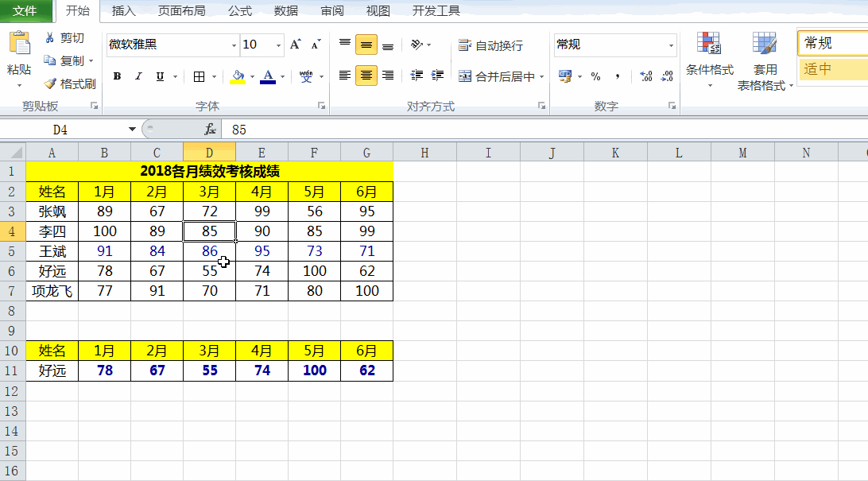This screenshot has height=481, width=868.
Task: Toggle center horizontal alignment
Action: [366, 76]
